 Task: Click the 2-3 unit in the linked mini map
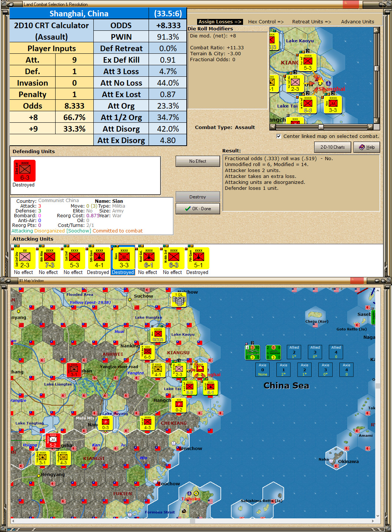pyautogui.click(x=295, y=83)
